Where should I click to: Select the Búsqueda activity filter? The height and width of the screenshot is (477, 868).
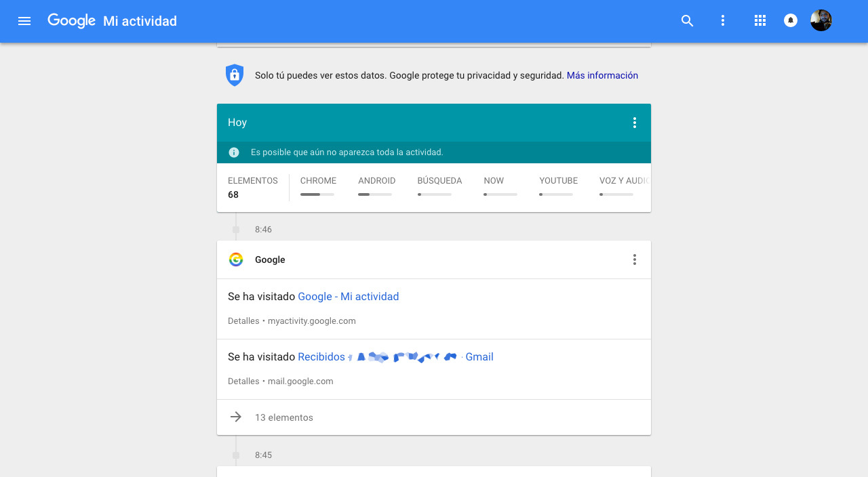439,181
